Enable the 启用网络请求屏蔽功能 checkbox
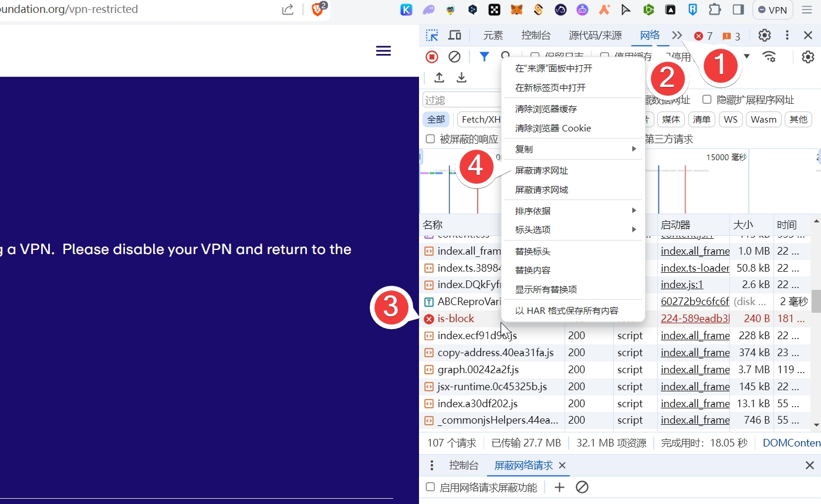821x504 pixels. 430,487
